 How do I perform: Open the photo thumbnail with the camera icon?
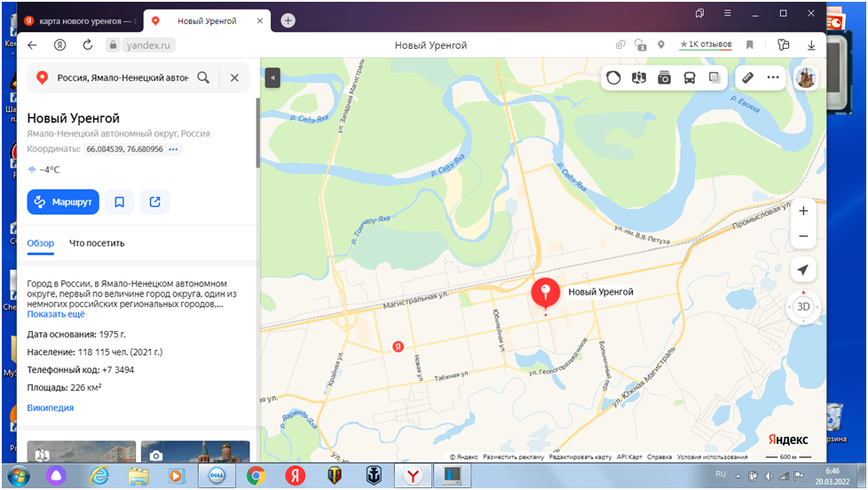pos(195,451)
